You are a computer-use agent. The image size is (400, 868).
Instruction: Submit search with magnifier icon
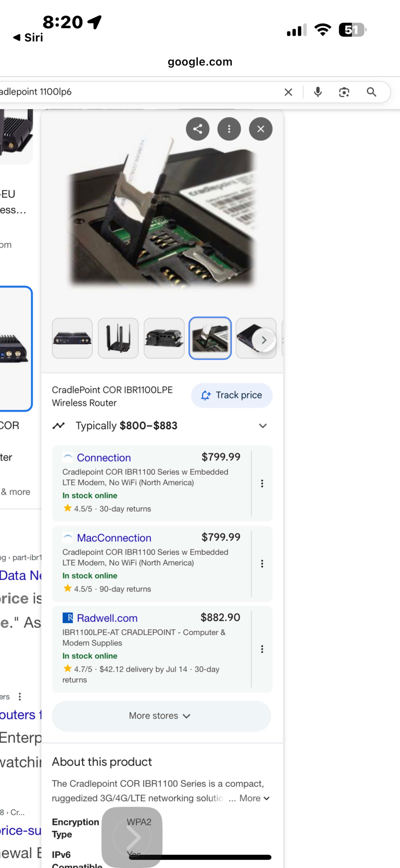tap(371, 92)
